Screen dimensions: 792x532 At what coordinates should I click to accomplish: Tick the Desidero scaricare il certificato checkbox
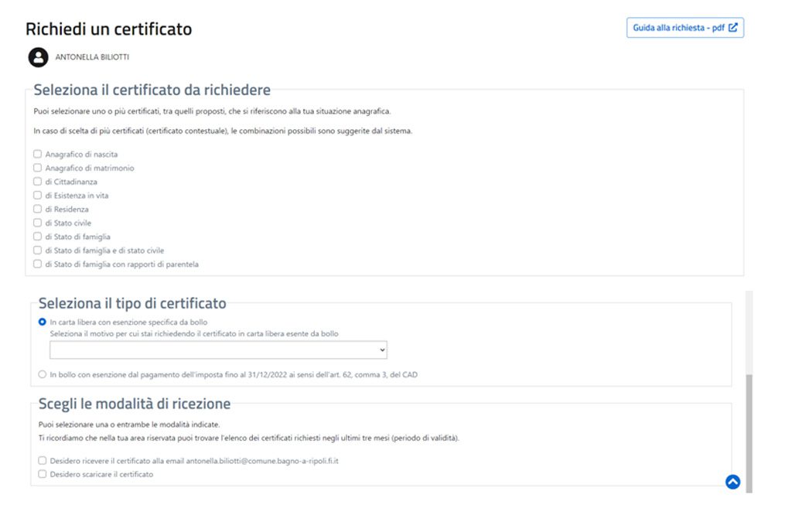pyautogui.click(x=43, y=474)
